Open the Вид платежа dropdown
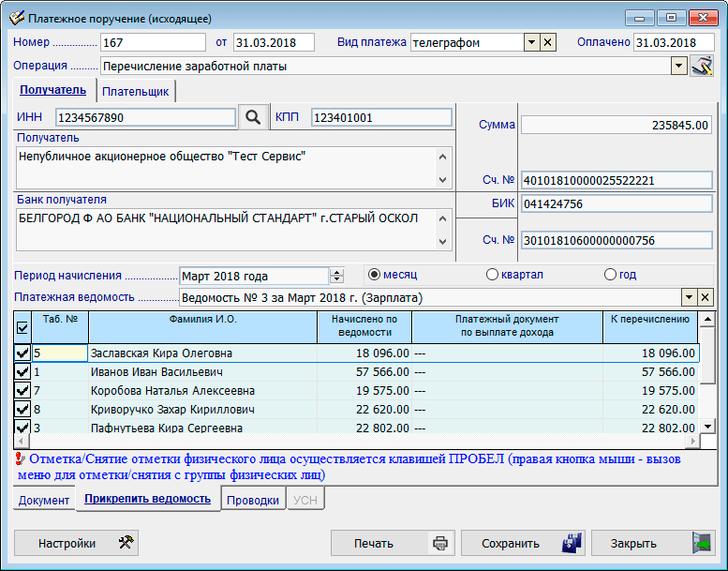Screen dimensions: 728x571 [x=531, y=42]
